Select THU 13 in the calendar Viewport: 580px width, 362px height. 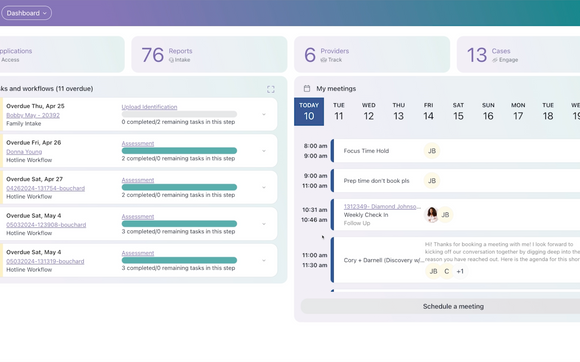(x=398, y=112)
